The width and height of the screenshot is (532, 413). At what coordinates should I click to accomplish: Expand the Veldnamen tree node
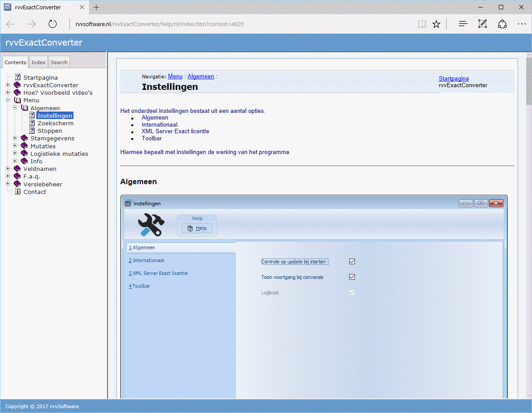click(x=8, y=169)
